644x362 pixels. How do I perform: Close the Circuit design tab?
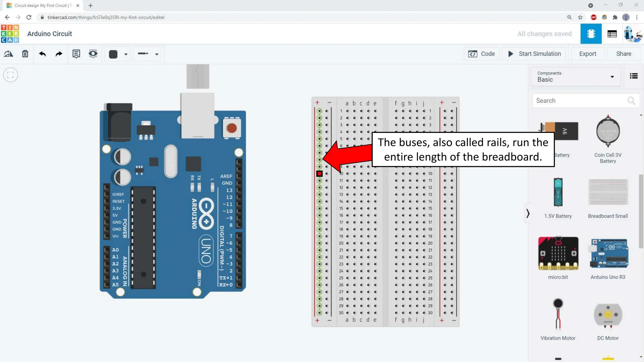point(78,5)
